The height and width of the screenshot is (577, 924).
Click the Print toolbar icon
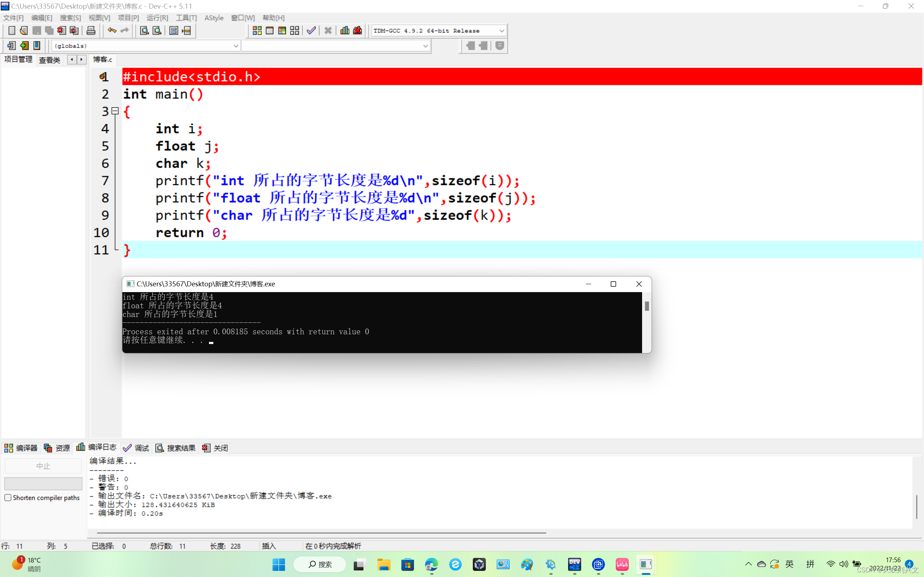(x=91, y=31)
